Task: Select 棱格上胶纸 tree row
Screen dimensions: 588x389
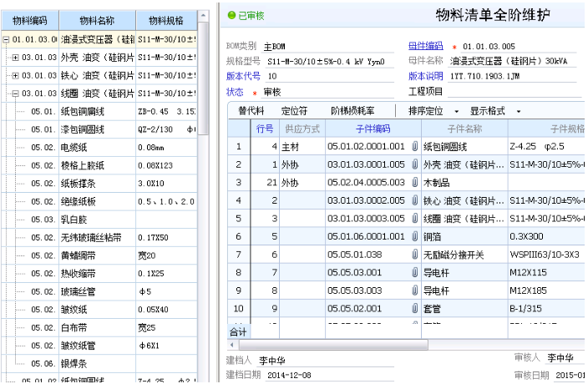Action: pos(99,165)
